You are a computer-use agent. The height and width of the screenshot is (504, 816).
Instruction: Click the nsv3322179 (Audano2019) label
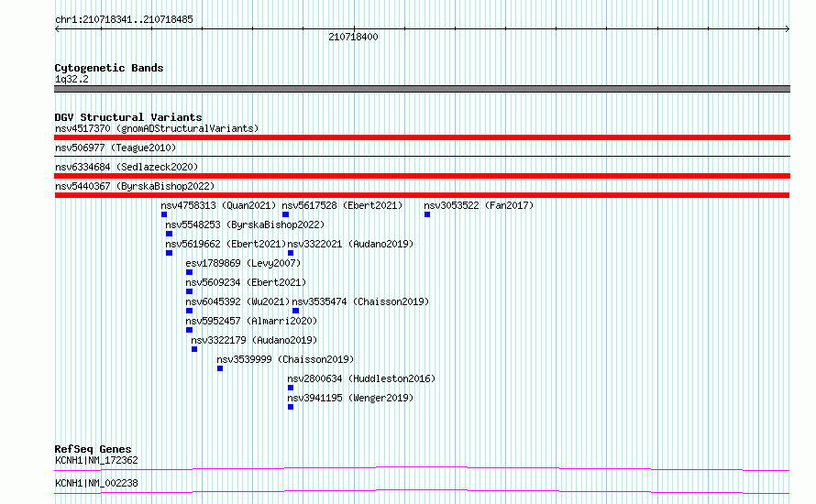point(254,340)
